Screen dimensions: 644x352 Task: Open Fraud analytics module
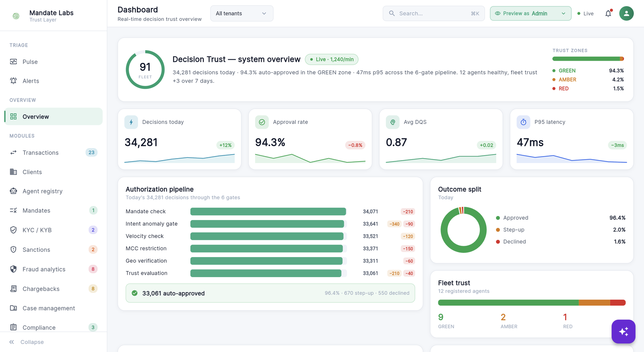(54, 269)
